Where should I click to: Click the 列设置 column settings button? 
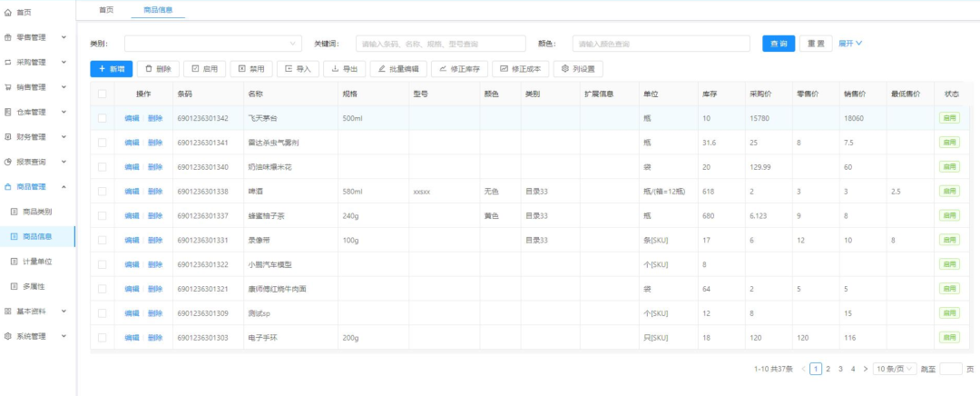(x=578, y=69)
